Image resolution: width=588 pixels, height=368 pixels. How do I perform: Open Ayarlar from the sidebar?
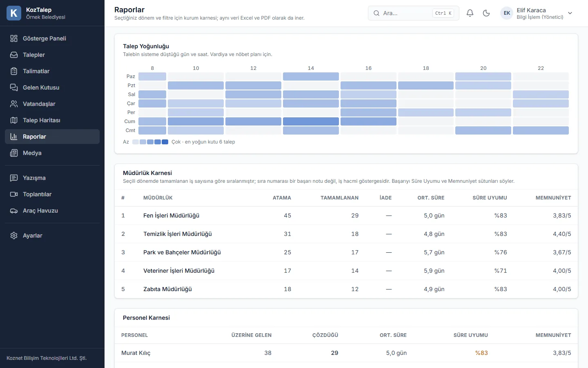tap(52, 236)
